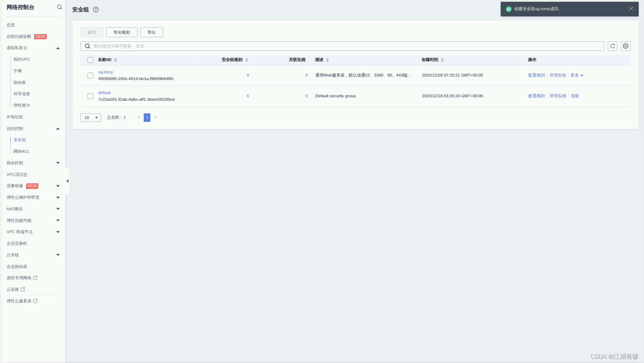
Task: Click 克隆 for the default group
Action: (575, 96)
